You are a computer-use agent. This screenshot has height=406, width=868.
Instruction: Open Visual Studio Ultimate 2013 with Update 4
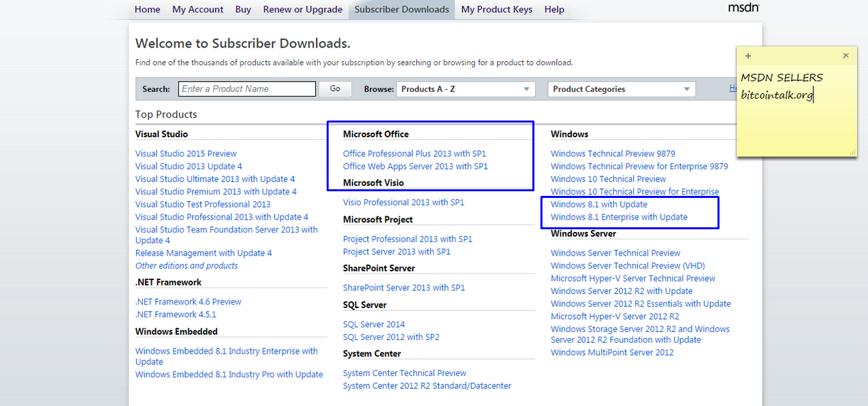click(x=215, y=179)
